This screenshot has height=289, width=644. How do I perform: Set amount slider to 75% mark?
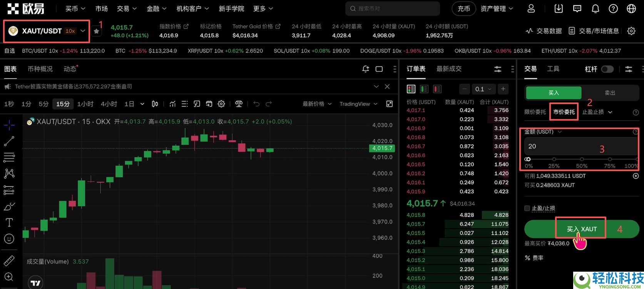[610, 159]
